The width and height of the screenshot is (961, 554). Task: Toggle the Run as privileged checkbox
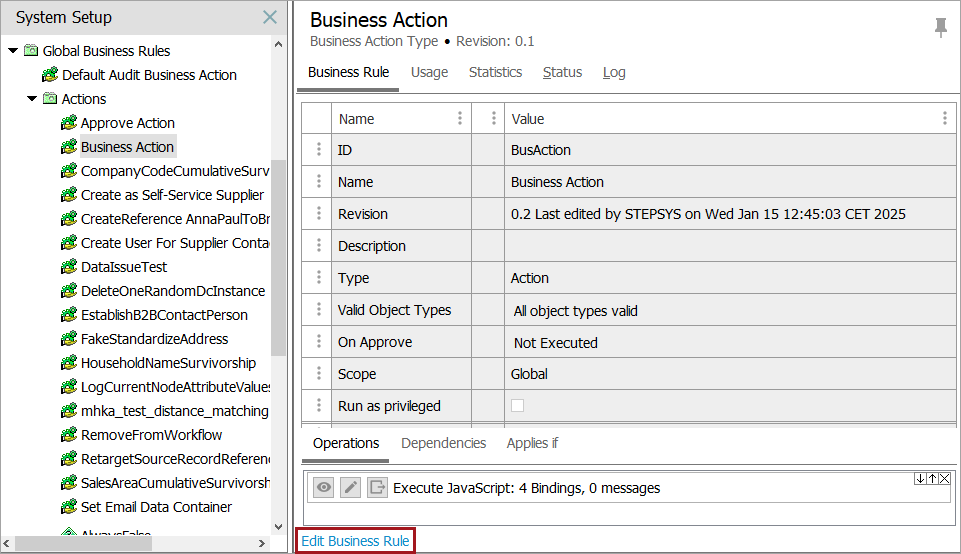[517, 406]
